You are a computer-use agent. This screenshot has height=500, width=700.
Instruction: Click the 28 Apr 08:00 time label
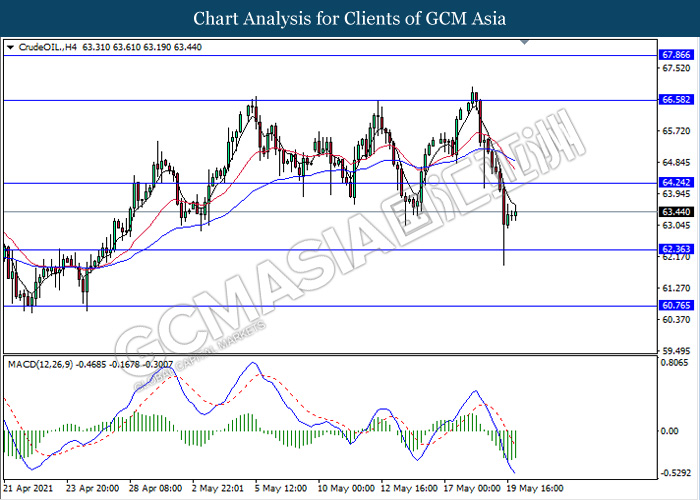[x=155, y=488]
